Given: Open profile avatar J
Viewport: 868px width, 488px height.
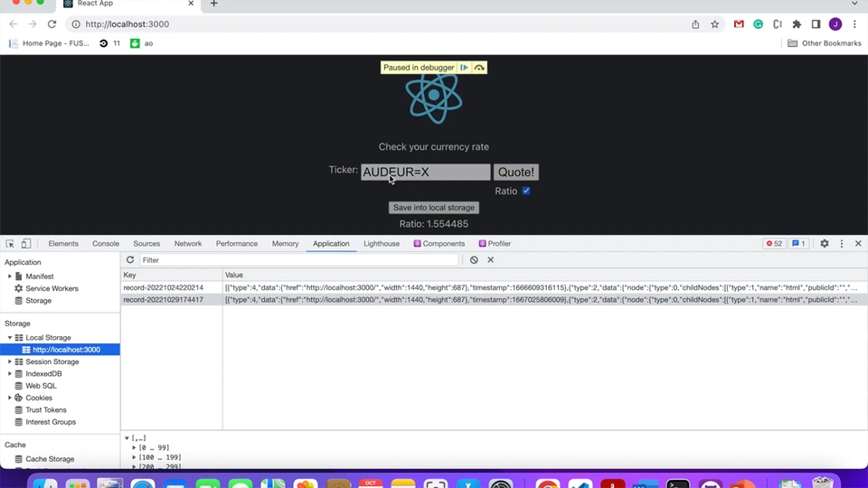Looking at the screenshot, I should tap(835, 23).
